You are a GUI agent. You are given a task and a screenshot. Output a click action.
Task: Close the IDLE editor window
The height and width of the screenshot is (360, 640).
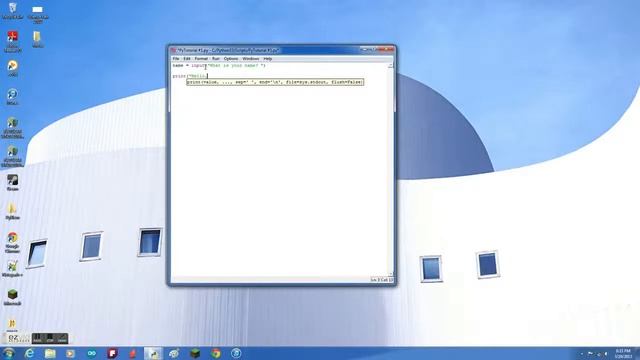click(x=386, y=50)
